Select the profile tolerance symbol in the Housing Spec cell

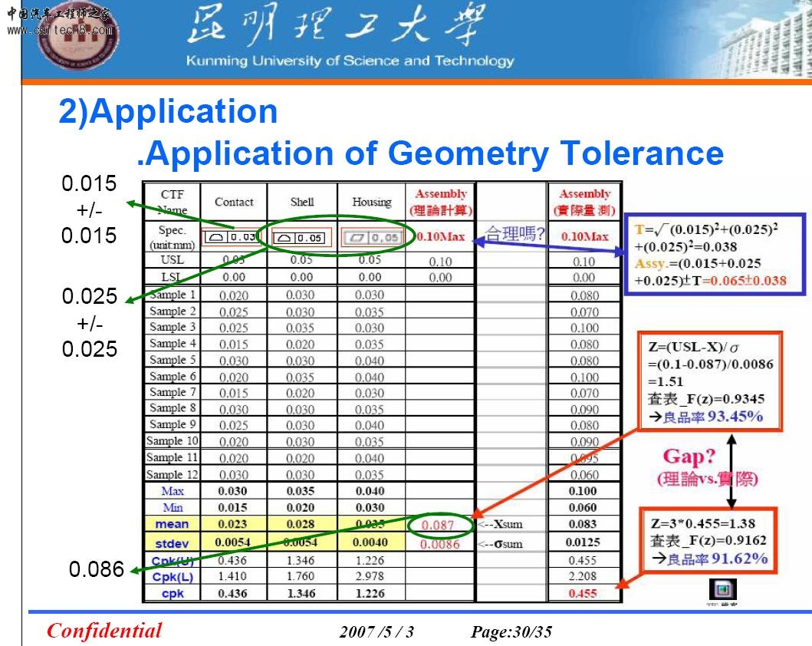click(373, 237)
